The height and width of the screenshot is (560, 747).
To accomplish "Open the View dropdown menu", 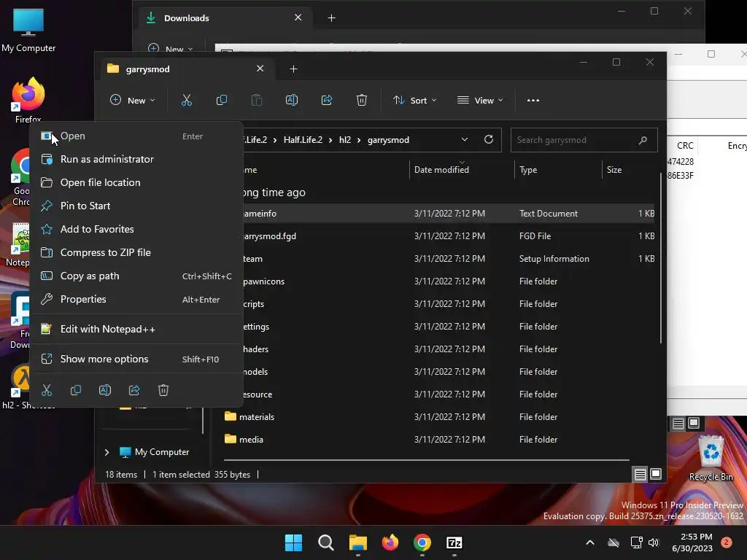I will tap(480, 101).
